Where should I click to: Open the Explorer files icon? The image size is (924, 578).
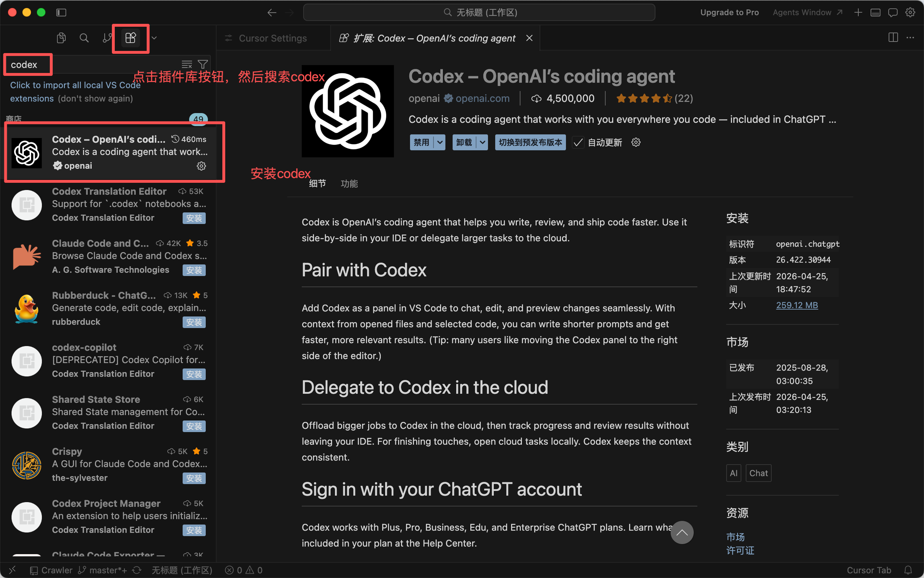click(61, 38)
